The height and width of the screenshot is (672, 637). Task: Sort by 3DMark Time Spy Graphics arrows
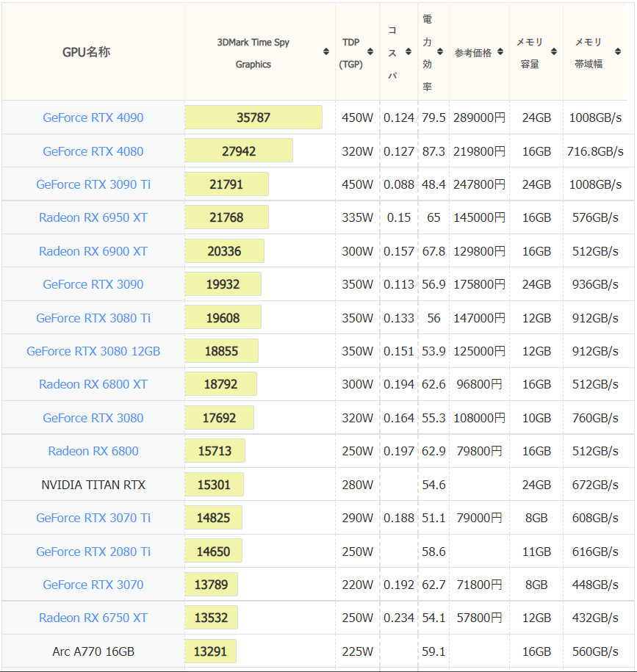[326, 52]
